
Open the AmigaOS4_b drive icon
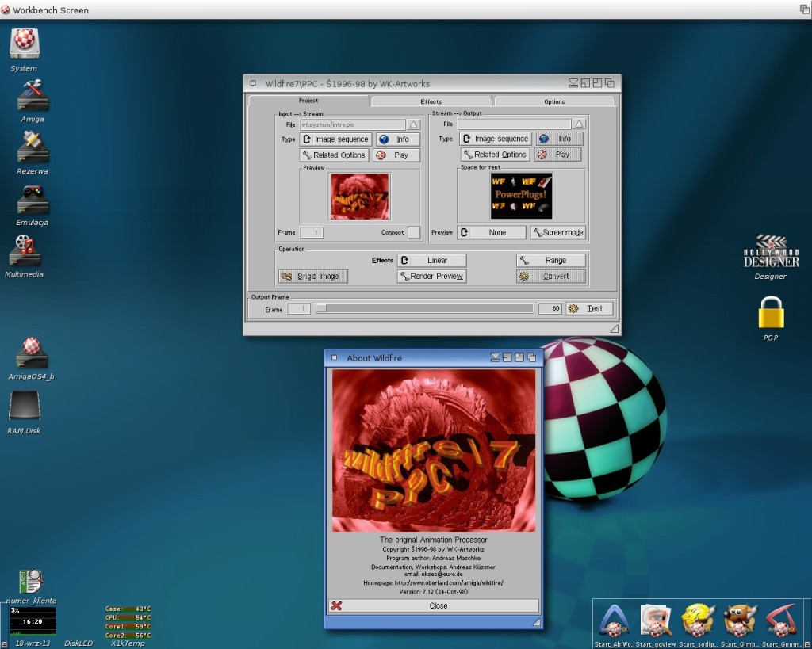(x=31, y=353)
